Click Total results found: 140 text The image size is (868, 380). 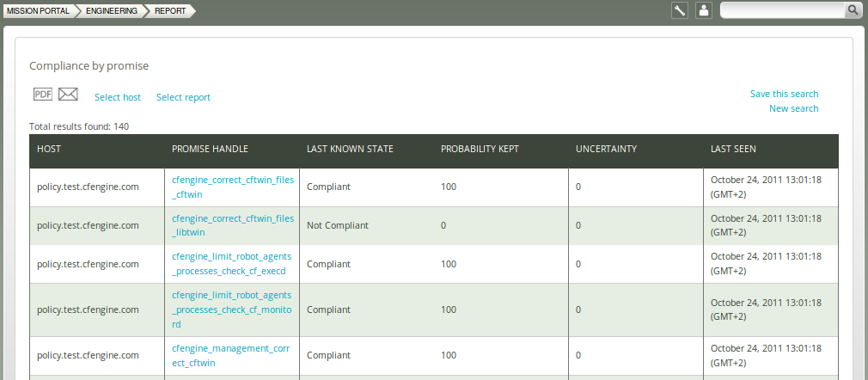tap(79, 126)
